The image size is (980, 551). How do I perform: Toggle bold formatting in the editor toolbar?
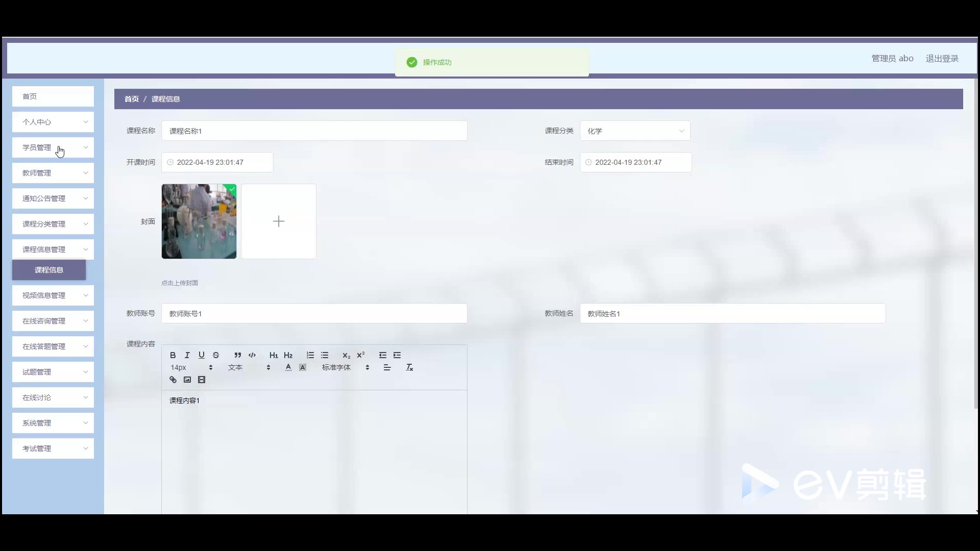173,355
